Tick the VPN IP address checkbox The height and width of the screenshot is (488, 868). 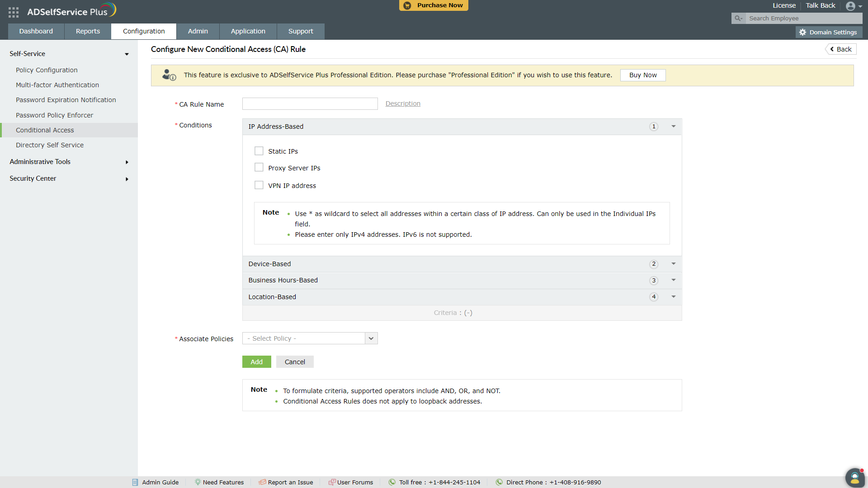click(x=259, y=185)
